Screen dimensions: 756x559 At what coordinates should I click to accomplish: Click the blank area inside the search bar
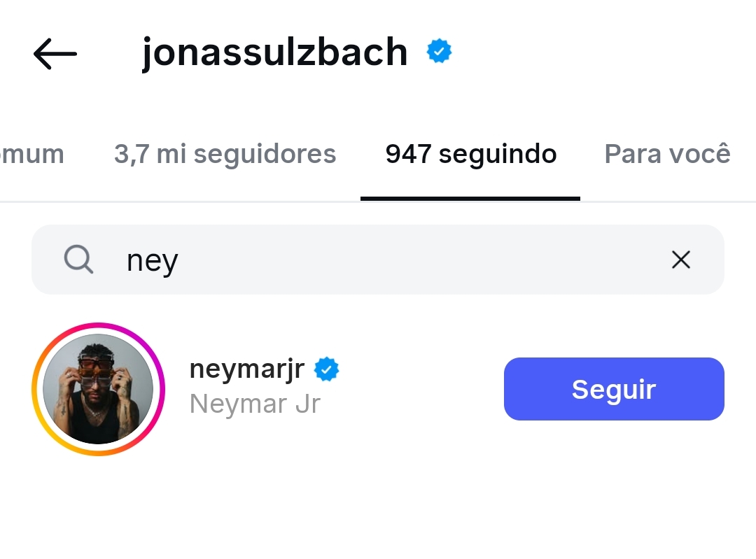click(x=420, y=260)
